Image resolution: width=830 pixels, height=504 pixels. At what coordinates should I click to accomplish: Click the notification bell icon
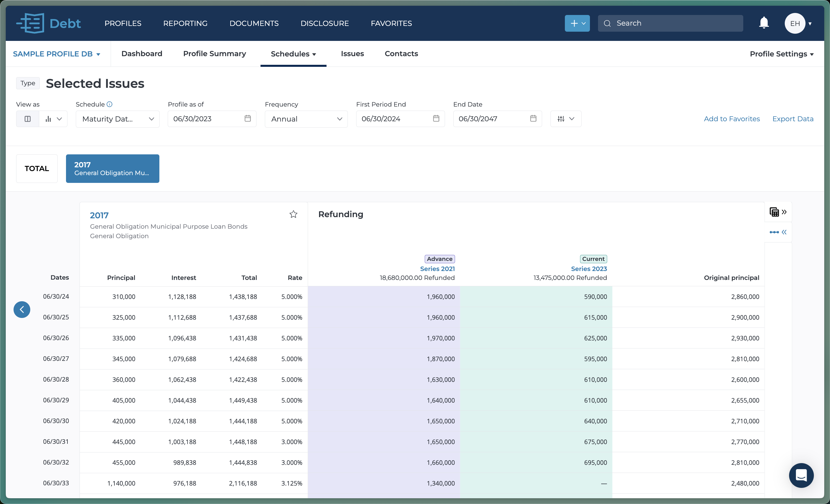click(763, 22)
